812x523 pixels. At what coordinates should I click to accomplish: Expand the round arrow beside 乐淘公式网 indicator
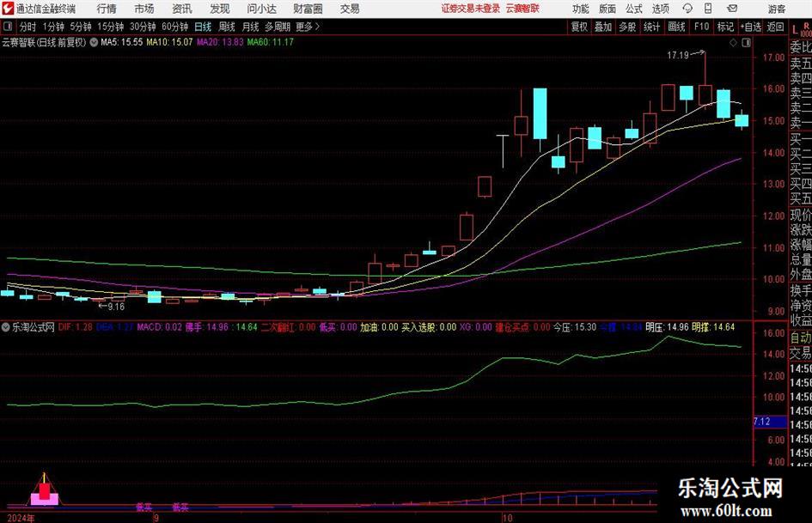pyautogui.click(x=6, y=326)
